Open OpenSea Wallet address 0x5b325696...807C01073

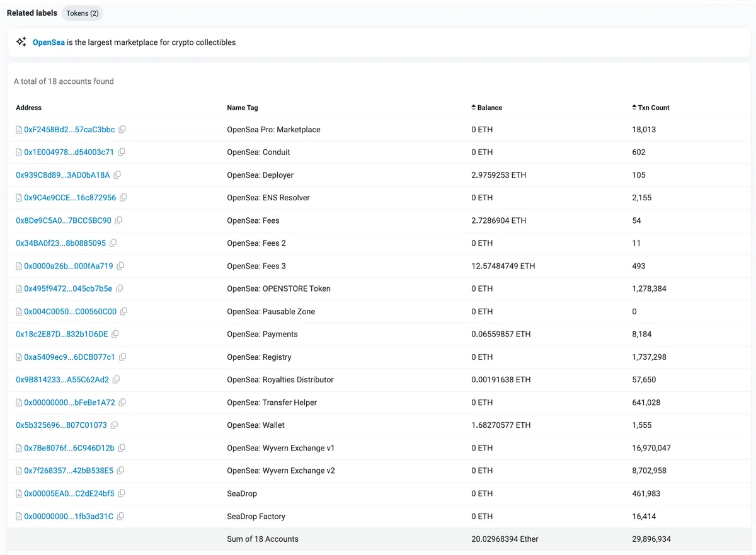[x=62, y=425]
